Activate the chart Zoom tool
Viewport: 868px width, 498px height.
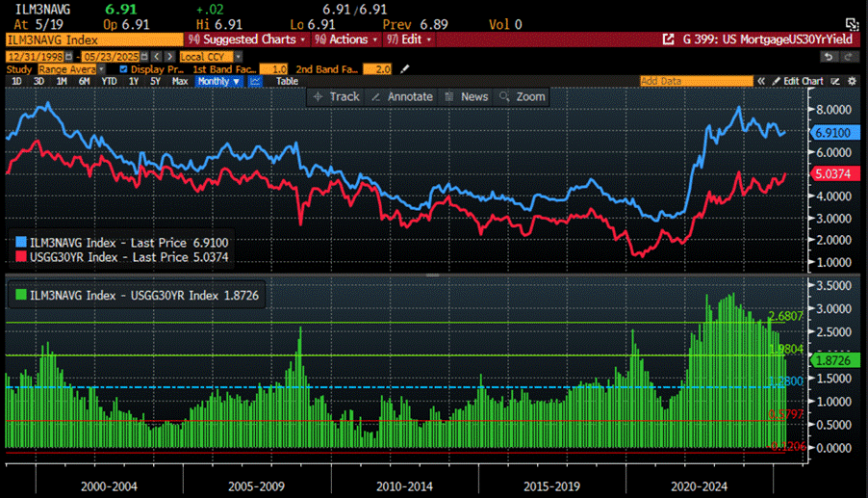point(523,96)
